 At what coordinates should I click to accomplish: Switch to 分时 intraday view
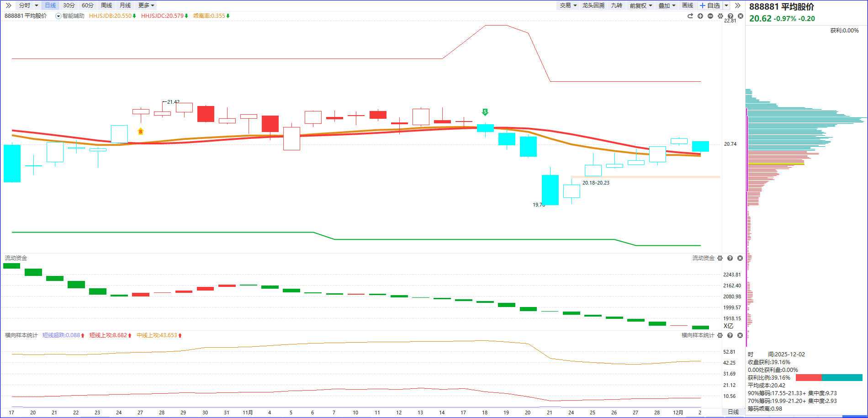pos(25,5)
